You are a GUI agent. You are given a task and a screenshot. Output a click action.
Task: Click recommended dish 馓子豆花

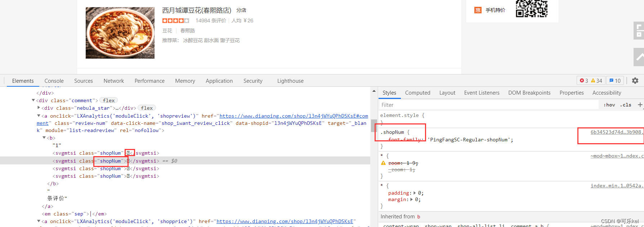click(x=230, y=40)
